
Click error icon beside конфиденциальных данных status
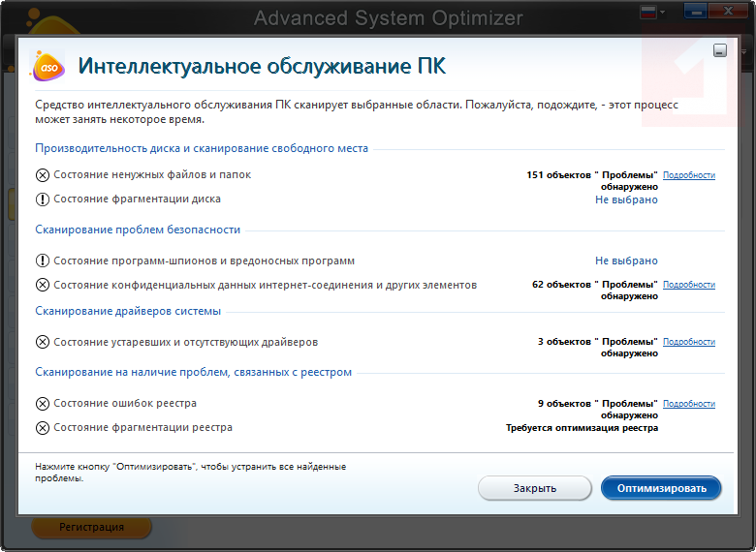(43, 285)
